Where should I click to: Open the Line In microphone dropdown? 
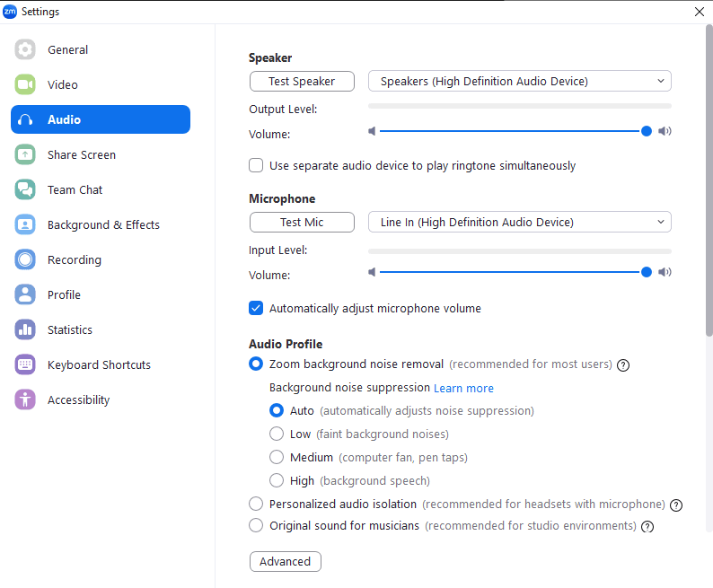point(519,223)
